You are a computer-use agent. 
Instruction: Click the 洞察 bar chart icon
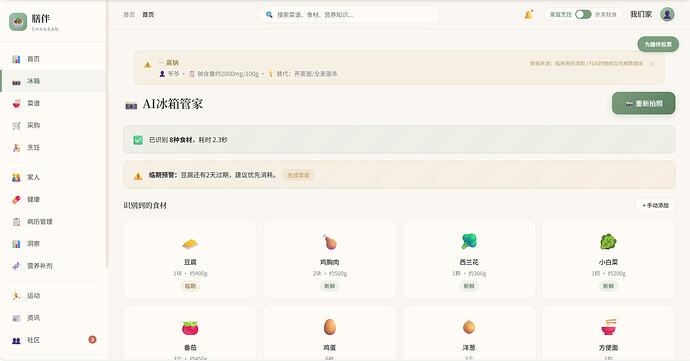coord(16,243)
